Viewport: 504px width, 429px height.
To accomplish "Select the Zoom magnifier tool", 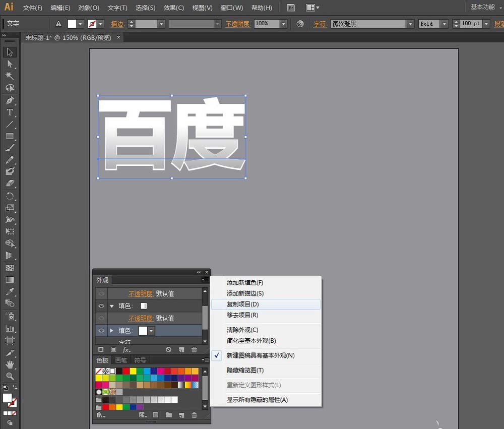I will click(10, 376).
